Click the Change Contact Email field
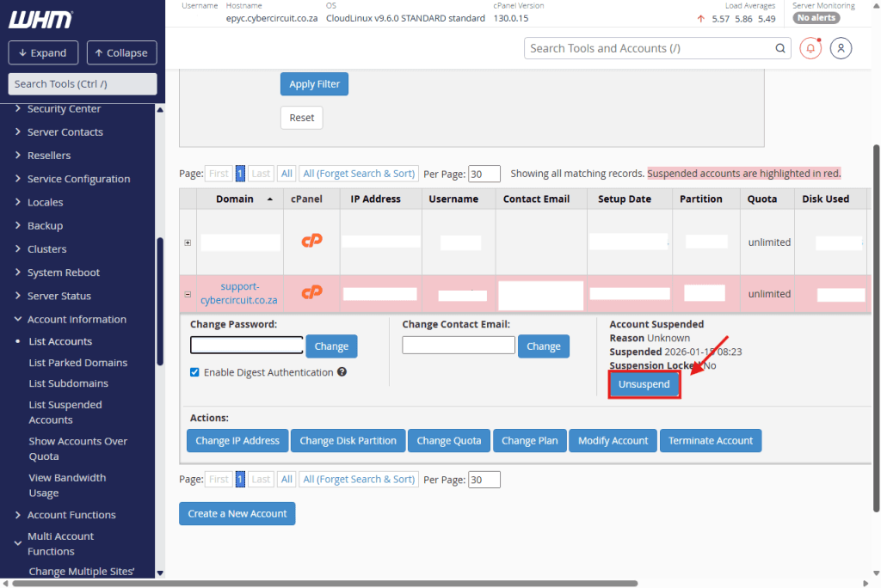This screenshot has height=588, width=881. pos(457,346)
